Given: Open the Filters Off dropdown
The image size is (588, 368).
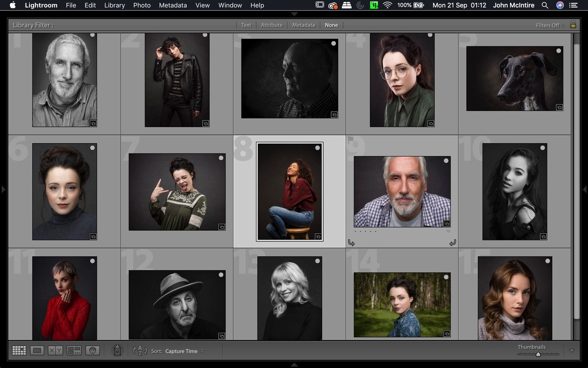Looking at the screenshot, I should point(548,25).
